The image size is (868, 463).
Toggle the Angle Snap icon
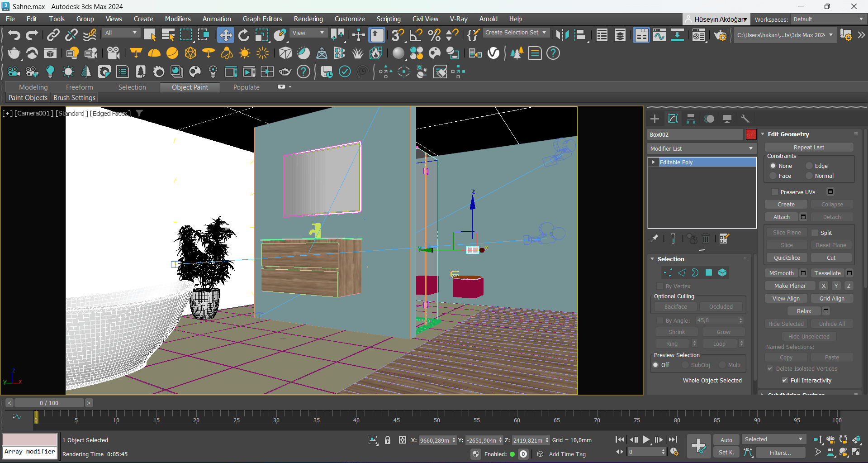416,35
